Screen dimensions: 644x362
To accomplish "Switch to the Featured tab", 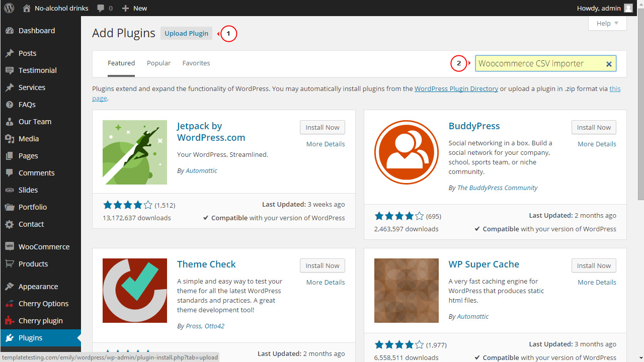I will (x=121, y=63).
